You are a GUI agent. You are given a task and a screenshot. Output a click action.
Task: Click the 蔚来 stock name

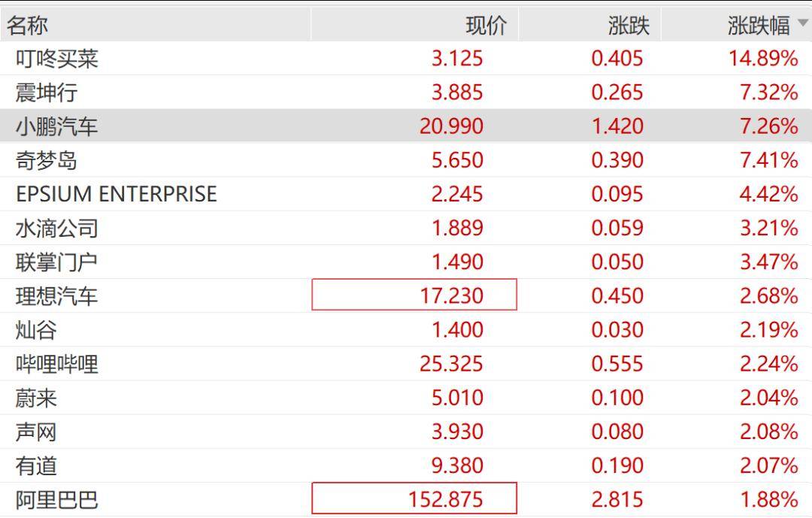point(36,398)
